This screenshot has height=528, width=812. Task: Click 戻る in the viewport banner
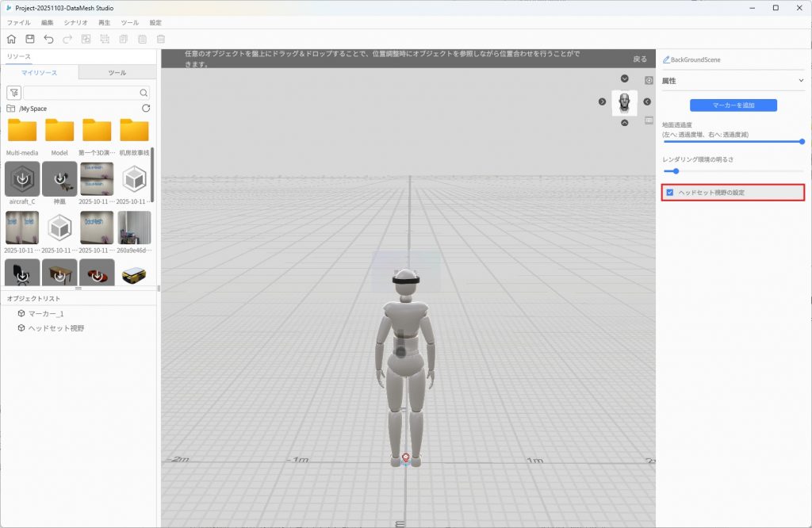point(640,59)
